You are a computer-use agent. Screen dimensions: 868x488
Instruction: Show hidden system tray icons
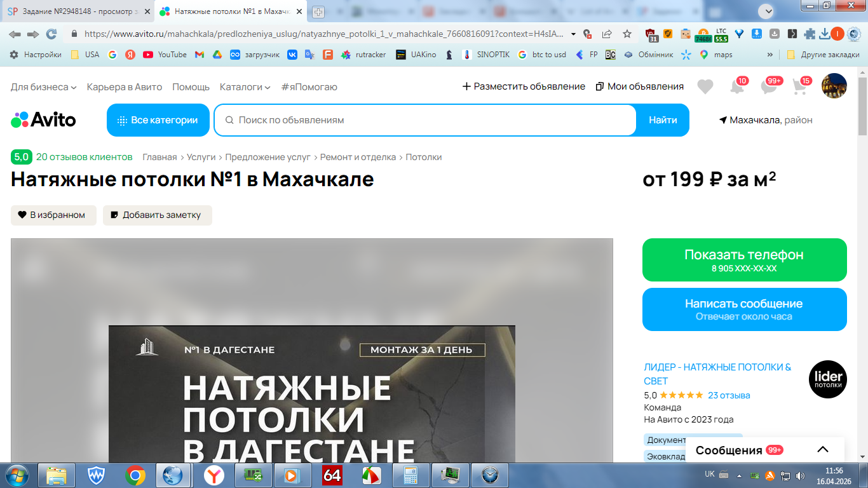(738, 475)
